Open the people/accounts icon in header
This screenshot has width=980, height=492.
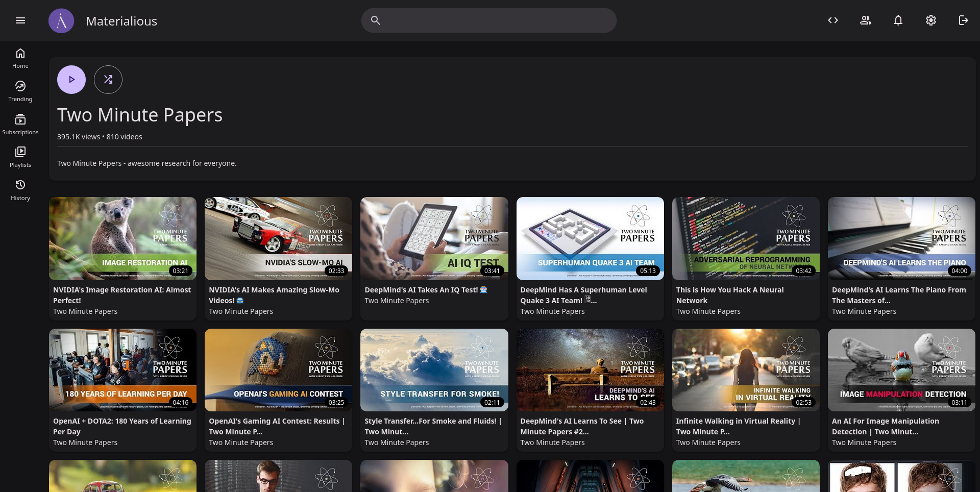(866, 20)
